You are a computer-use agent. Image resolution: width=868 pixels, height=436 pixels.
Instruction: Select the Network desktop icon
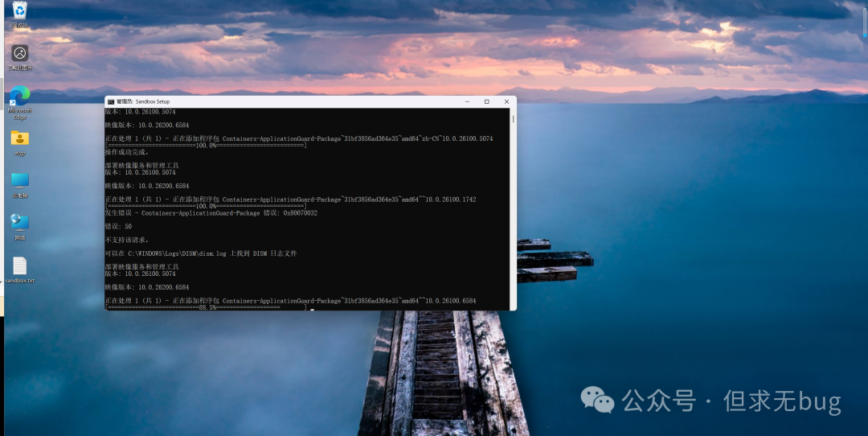pos(20,223)
